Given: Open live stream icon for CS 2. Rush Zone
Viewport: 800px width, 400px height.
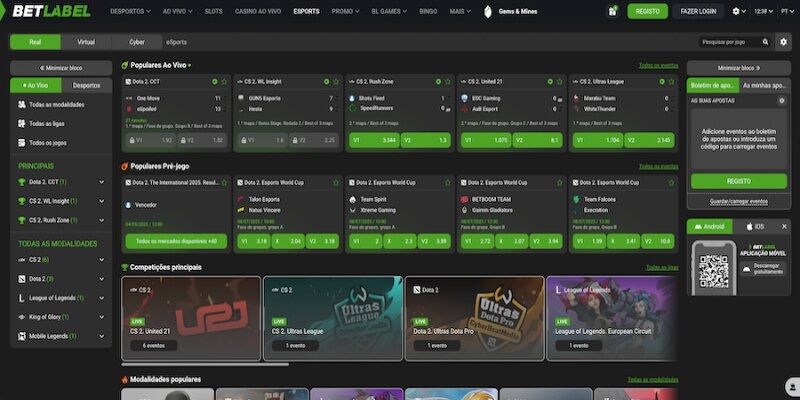Looking at the screenshot, I should pos(438,82).
